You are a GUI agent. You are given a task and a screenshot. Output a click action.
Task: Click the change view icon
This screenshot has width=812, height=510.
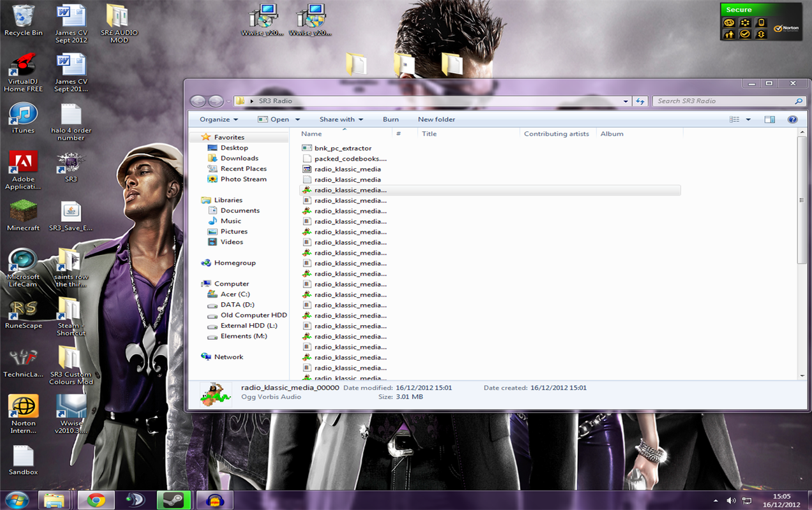point(734,119)
